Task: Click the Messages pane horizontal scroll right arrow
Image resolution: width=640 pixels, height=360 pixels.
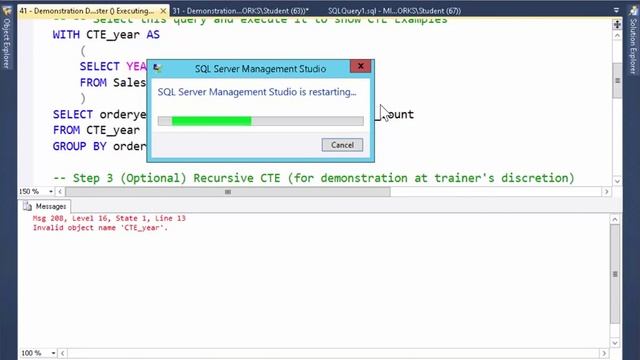Action: point(604,353)
